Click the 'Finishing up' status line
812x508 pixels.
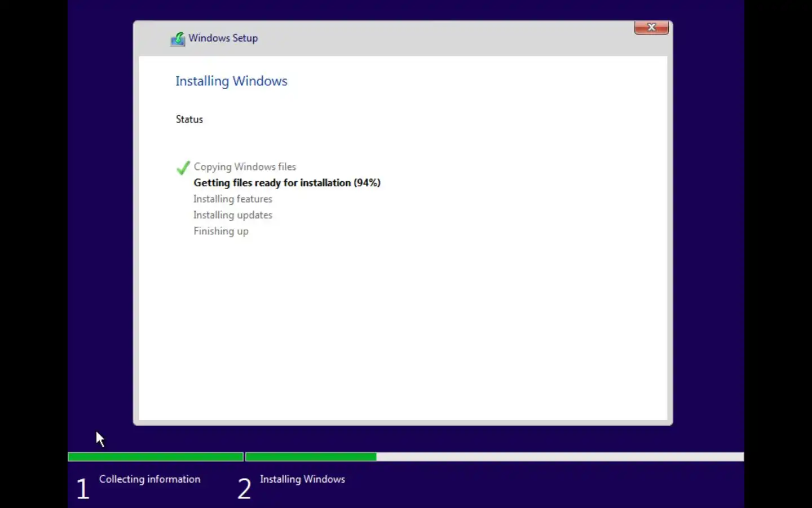click(x=221, y=231)
